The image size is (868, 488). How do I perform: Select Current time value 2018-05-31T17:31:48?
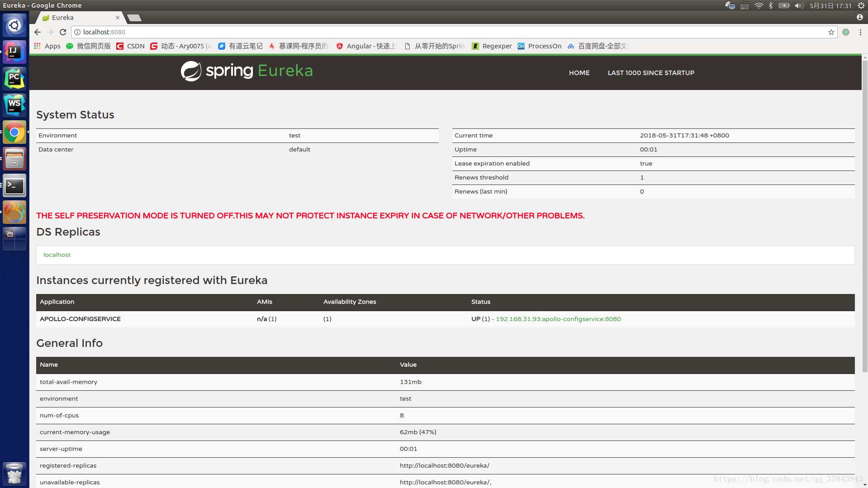[x=684, y=136]
